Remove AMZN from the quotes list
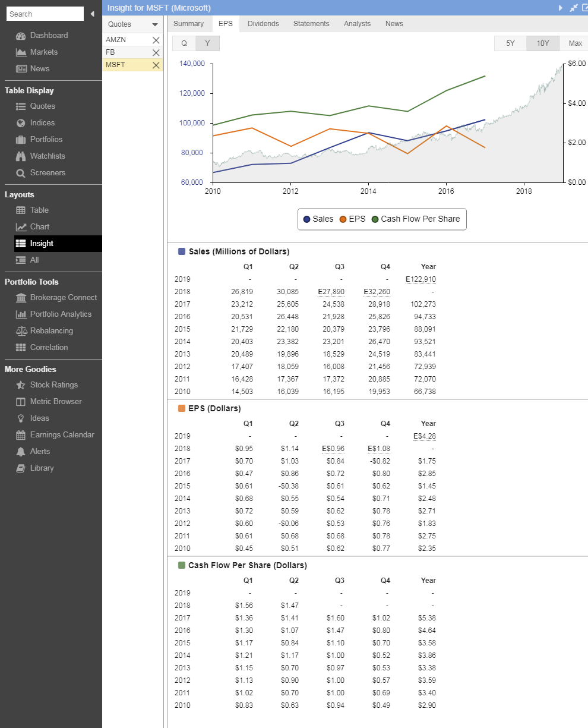Screen dimensions: 588x728 click(156, 40)
